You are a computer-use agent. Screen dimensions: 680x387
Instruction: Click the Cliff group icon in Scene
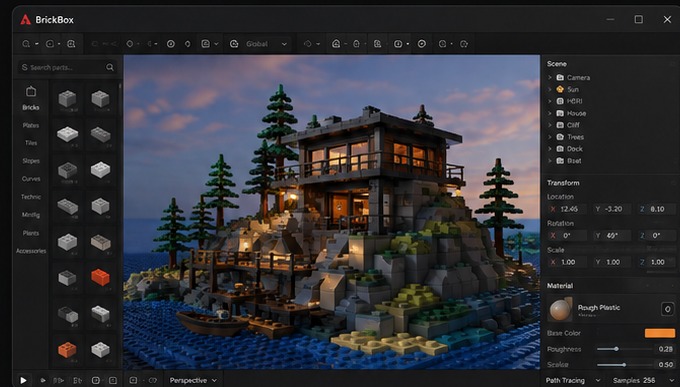click(x=560, y=125)
